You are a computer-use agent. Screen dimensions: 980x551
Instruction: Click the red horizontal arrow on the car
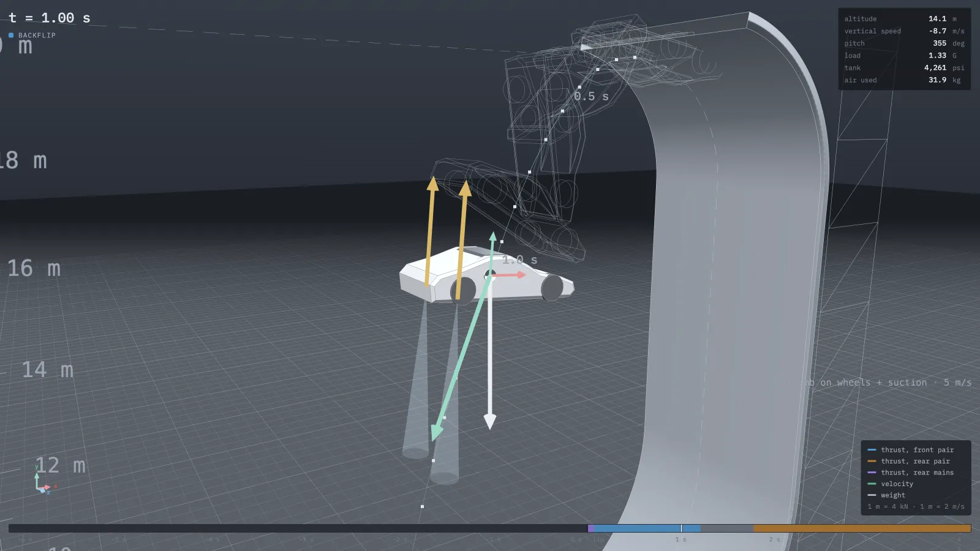[x=510, y=275]
